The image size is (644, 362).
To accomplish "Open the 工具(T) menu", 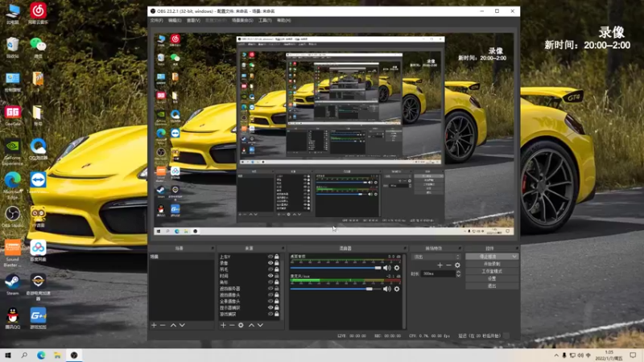I will 264,19.
